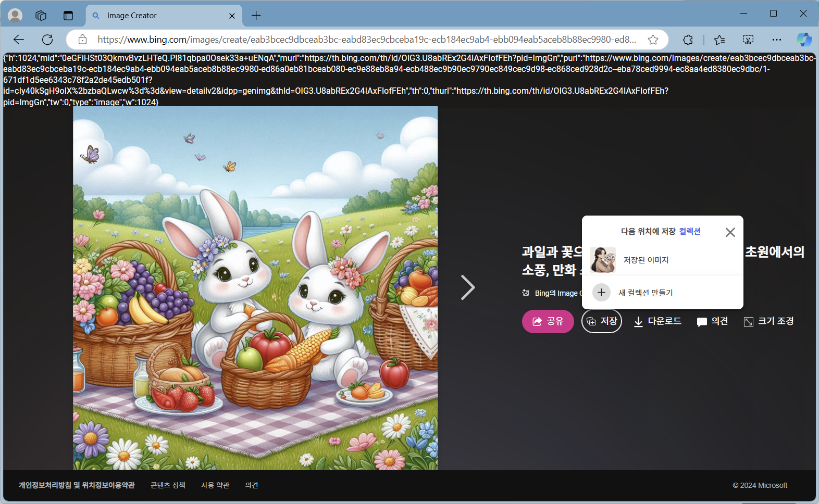The height and width of the screenshot is (504, 819).
Task: Click the © 2024 Microsoft text
Action: (x=760, y=485)
